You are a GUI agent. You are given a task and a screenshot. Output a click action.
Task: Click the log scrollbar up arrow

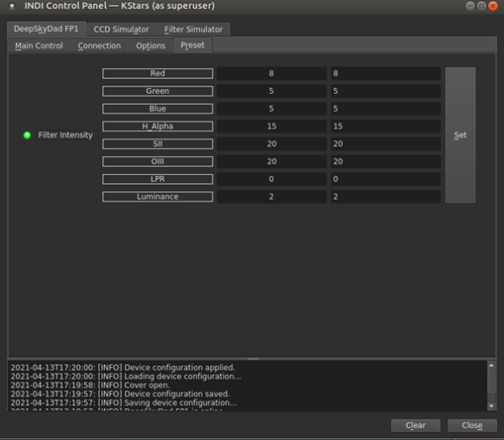491,366
